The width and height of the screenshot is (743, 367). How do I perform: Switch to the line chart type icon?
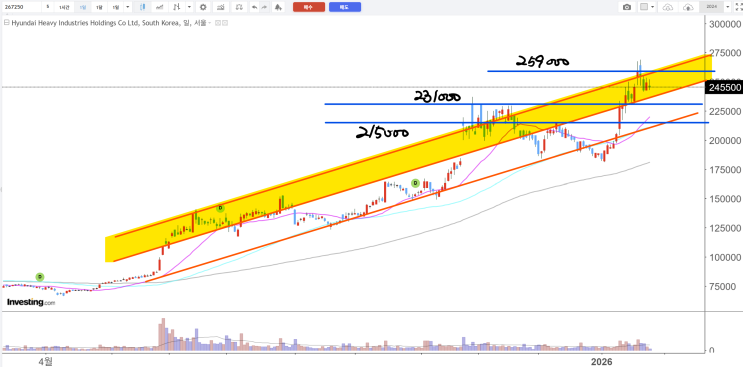[x=160, y=7]
